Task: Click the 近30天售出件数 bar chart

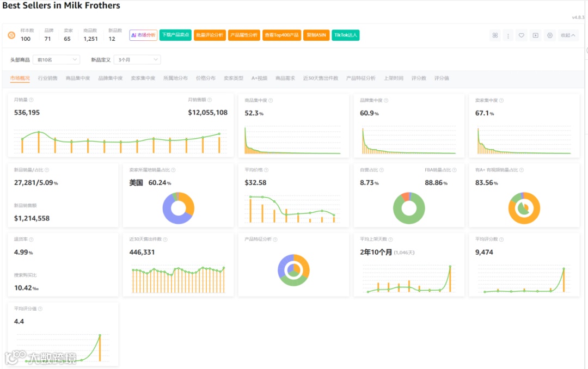Action: coord(178,280)
